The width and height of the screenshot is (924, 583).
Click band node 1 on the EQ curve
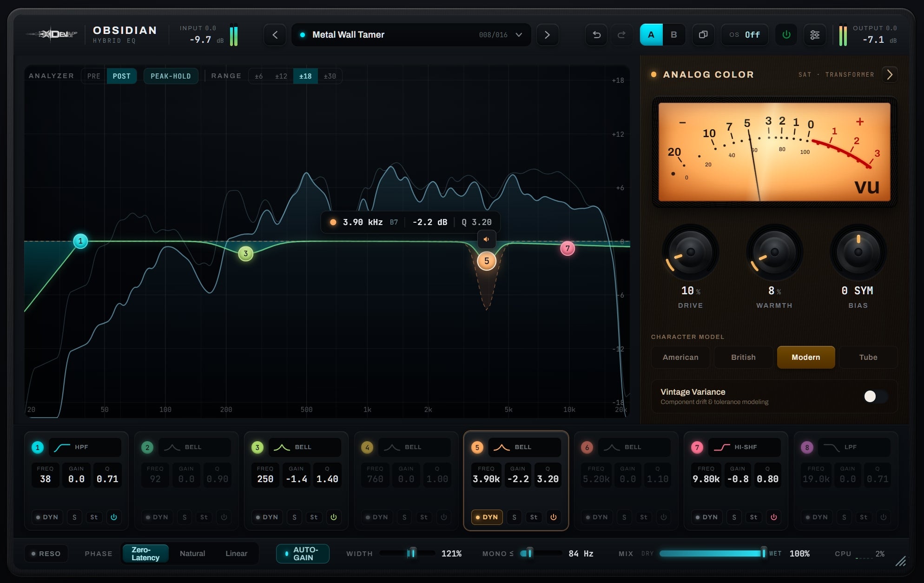[80, 241]
